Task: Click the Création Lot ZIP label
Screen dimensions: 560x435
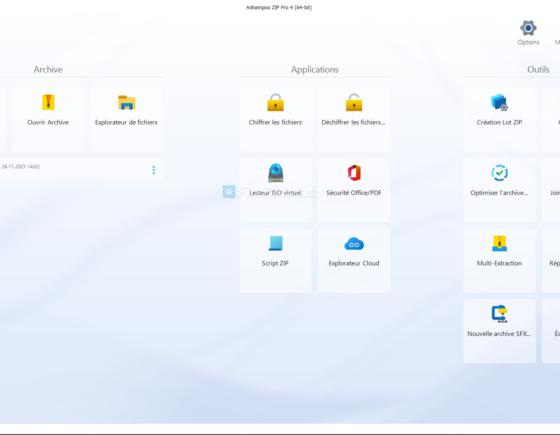Action: coord(499,122)
